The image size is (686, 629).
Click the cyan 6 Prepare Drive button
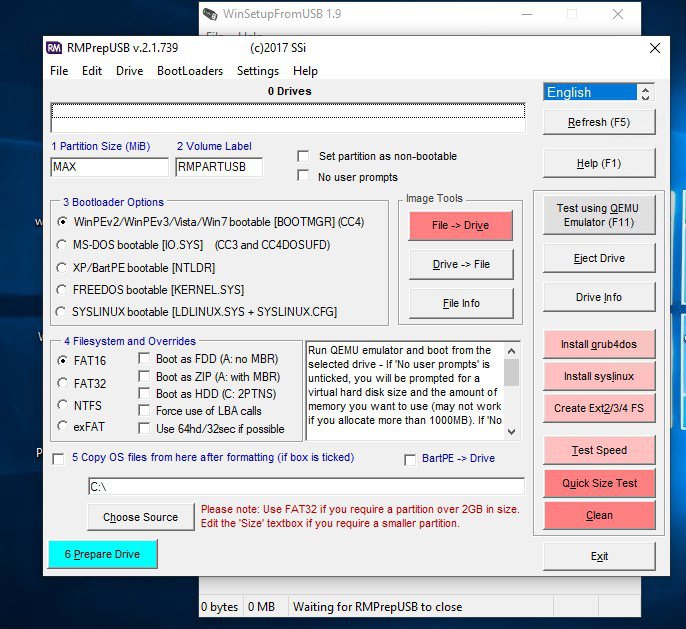102,554
